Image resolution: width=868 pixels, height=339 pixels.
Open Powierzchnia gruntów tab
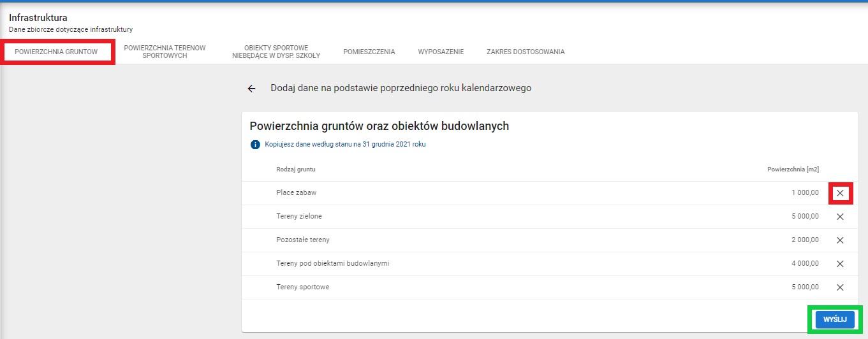(x=57, y=52)
